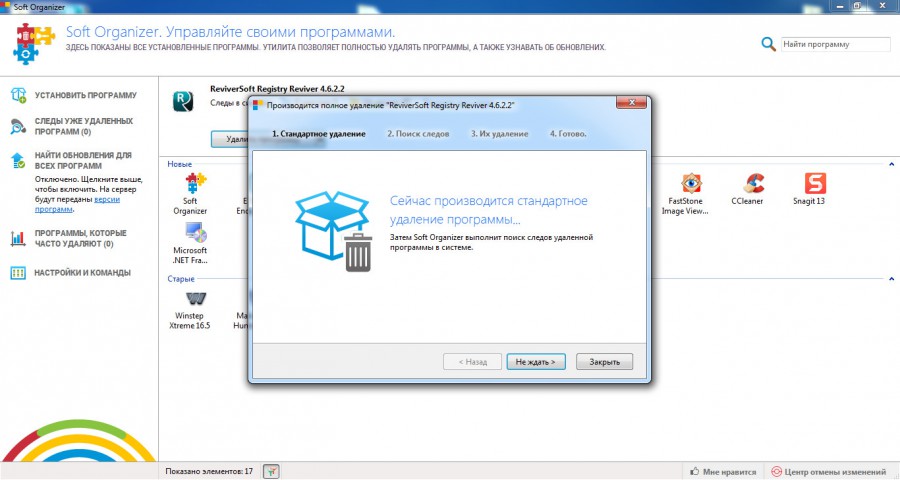
Task: Collapse the "Новые" programs group
Action: pyautogui.click(x=891, y=164)
